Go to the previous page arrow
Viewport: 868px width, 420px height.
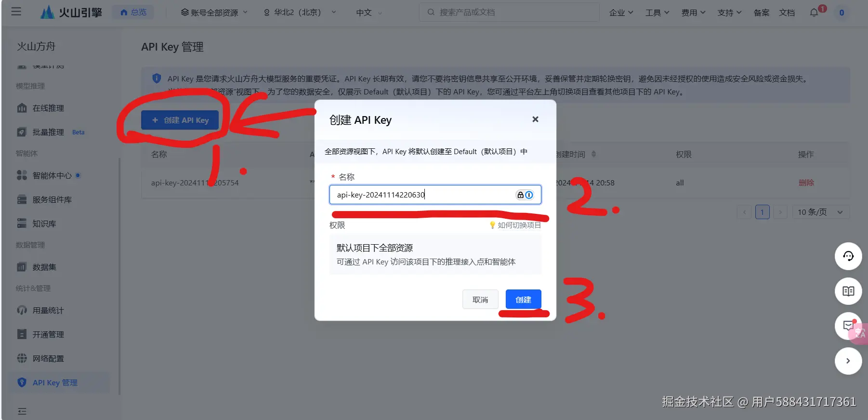[x=744, y=212]
